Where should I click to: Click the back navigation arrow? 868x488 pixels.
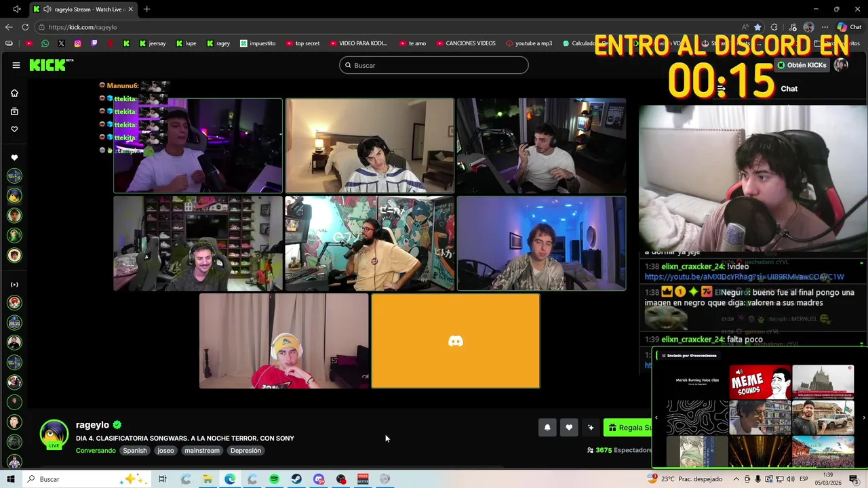coord(9,27)
